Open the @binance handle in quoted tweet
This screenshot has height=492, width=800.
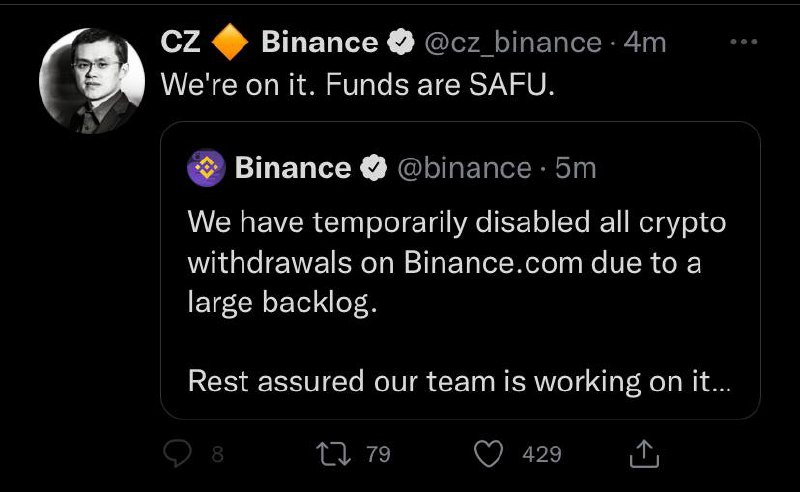(x=464, y=168)
